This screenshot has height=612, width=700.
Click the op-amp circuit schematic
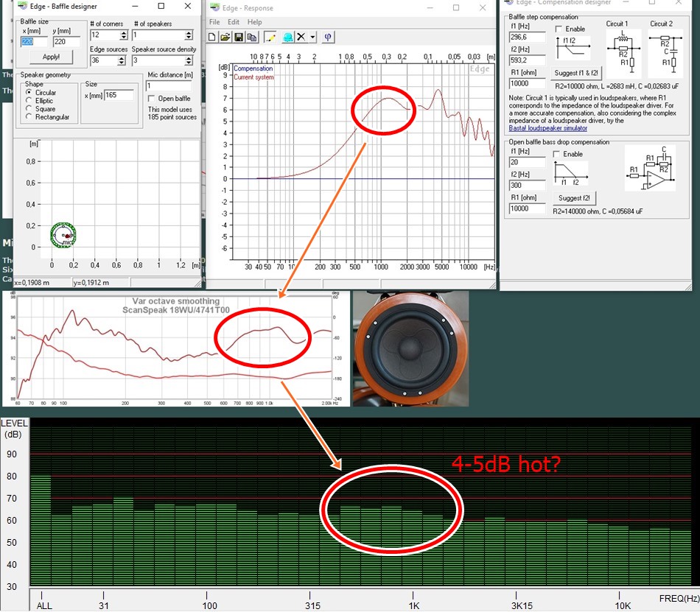click(x=650, y=168)
